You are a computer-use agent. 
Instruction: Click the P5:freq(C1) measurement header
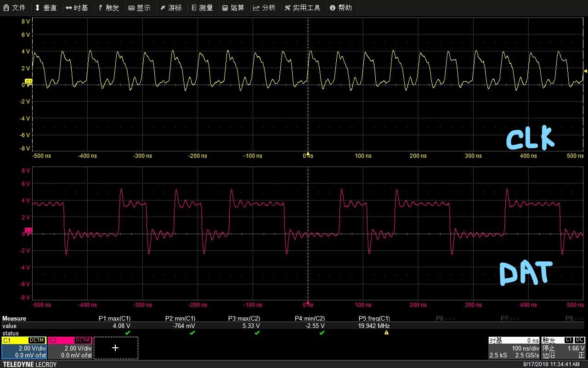click(374, 318)
